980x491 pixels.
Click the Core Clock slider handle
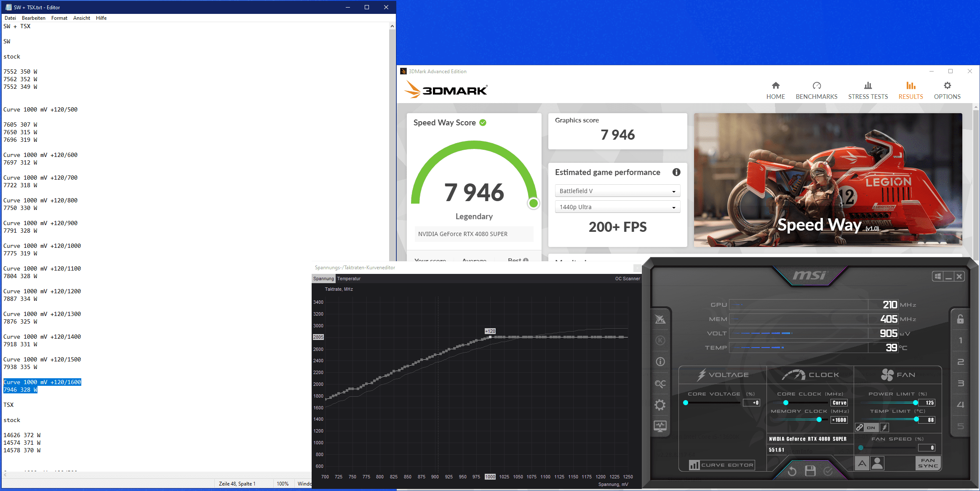click(786, 403)
